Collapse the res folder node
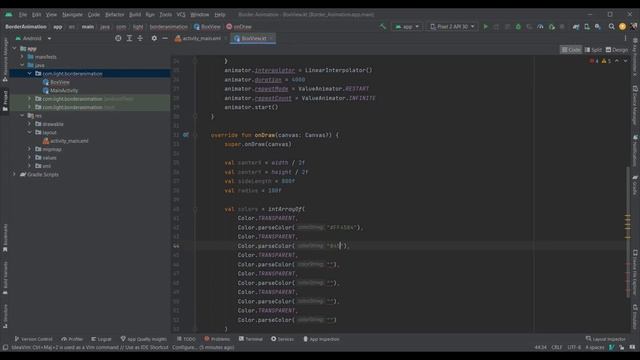 pos(22,116)
